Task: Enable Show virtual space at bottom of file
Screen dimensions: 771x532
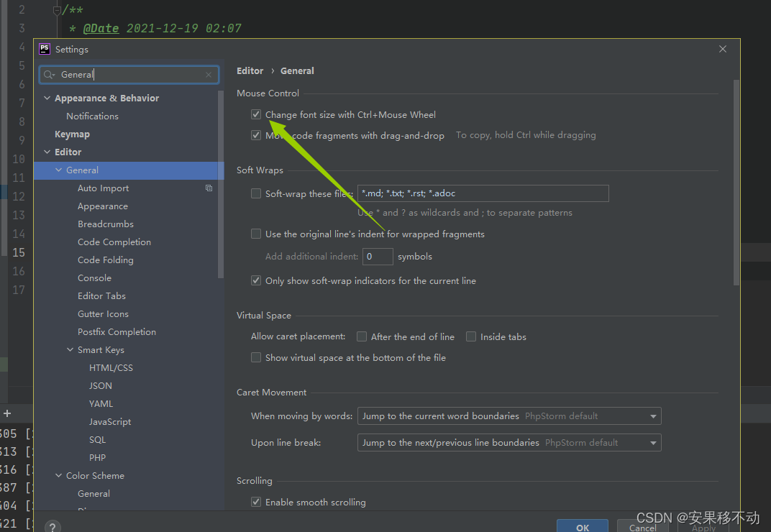Action: tap(256, 357)
